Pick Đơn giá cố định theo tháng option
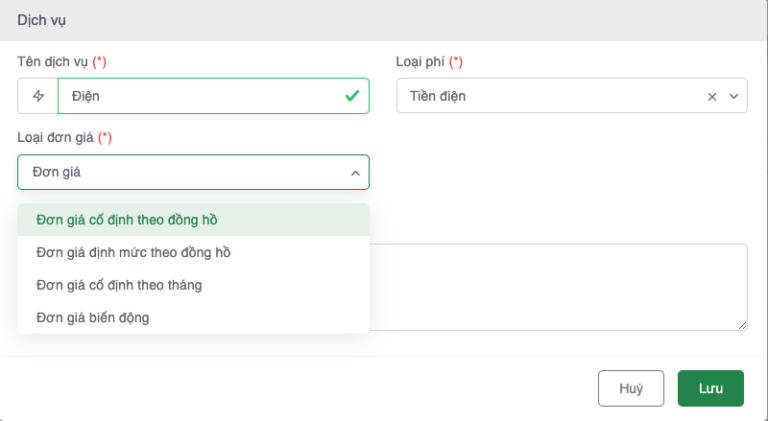This screenshot has height=421, width=768. point(119,285)
